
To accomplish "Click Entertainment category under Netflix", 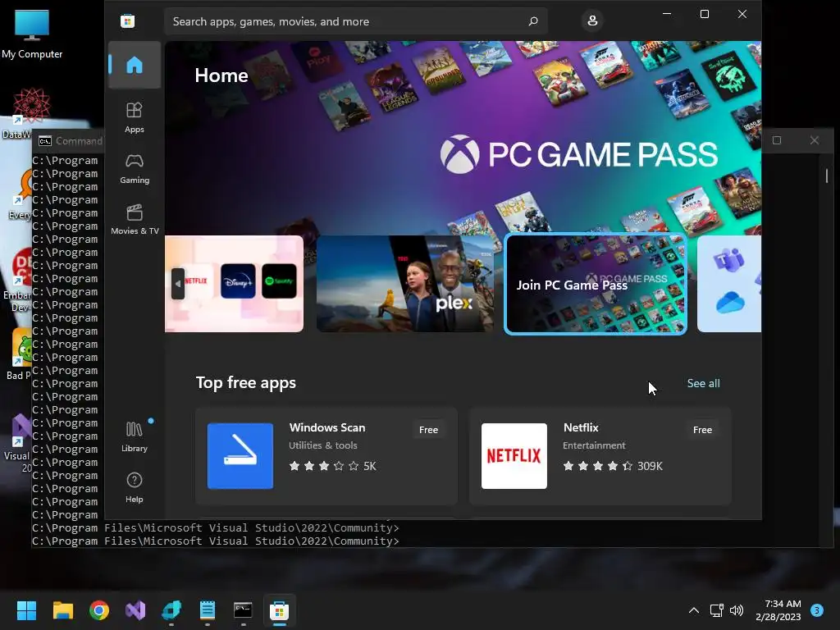I will click(x=594, y=445).
